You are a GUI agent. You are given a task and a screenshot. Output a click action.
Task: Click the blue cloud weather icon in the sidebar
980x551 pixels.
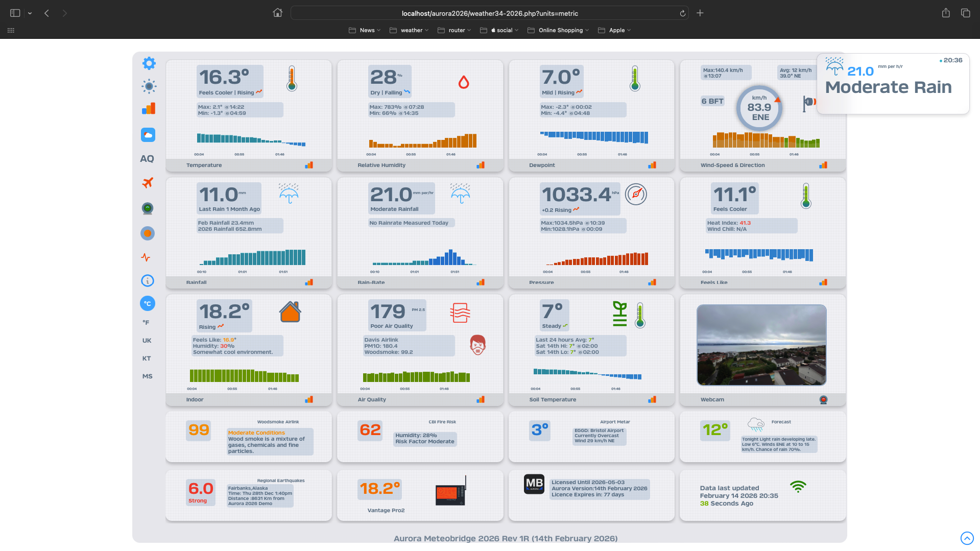(x=148, y=135)
